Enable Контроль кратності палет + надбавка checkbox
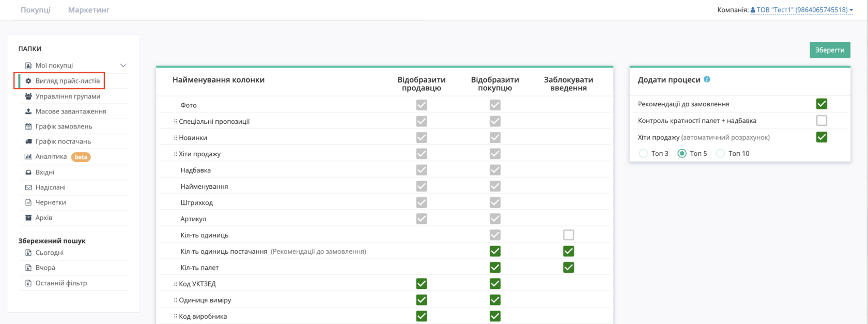 click(822, 120)
